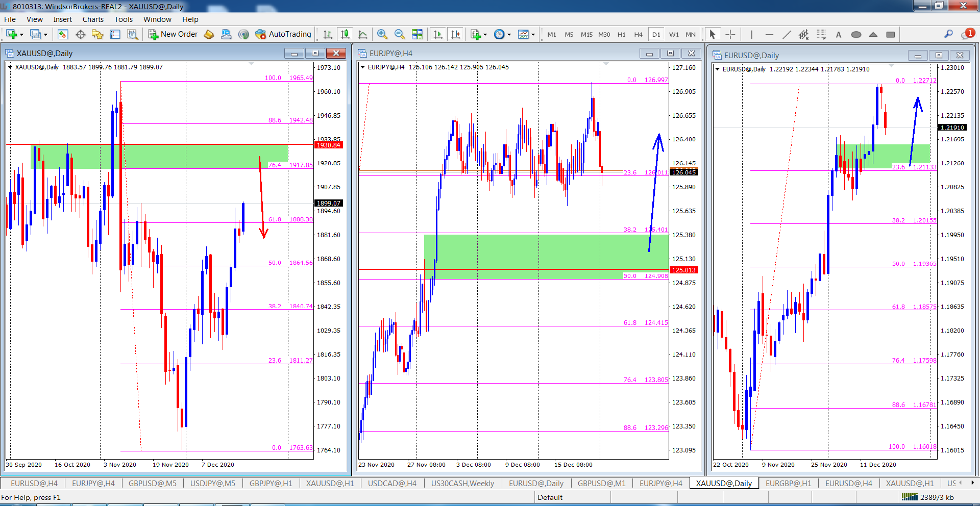Select the W1 timeframe
980x506 pixels.
tap(674, 35)
